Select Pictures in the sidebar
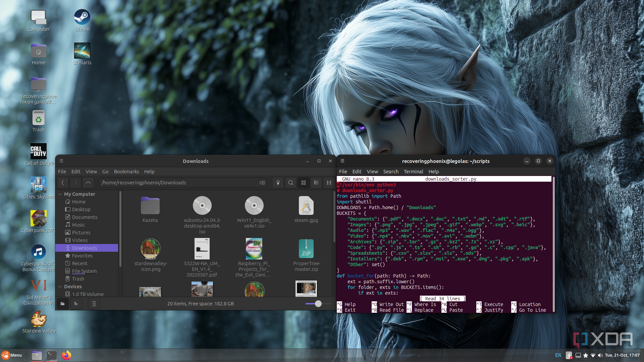This screenshot has height=362, width=644. click(x=81, y=233)
